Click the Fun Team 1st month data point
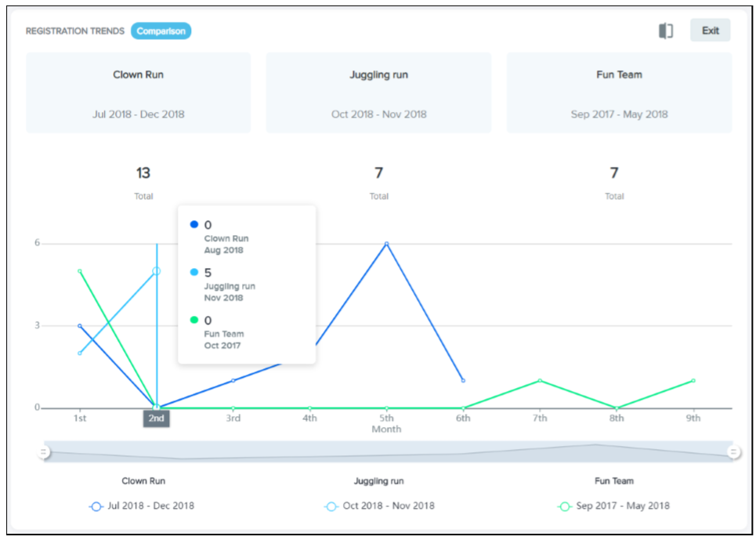The height and width of the screenshot is (540, 756). [79, 271]
